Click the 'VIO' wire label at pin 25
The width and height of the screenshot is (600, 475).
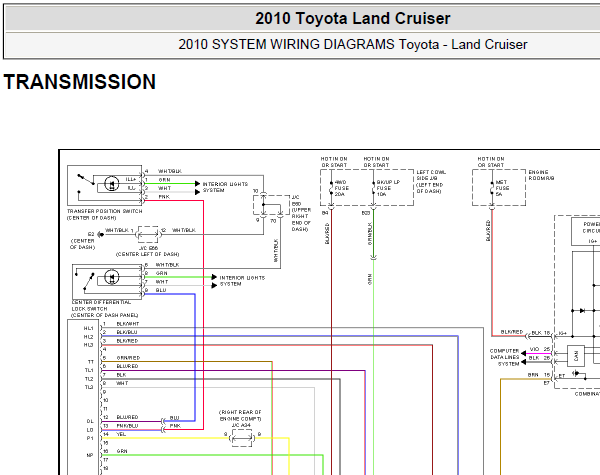534,349
